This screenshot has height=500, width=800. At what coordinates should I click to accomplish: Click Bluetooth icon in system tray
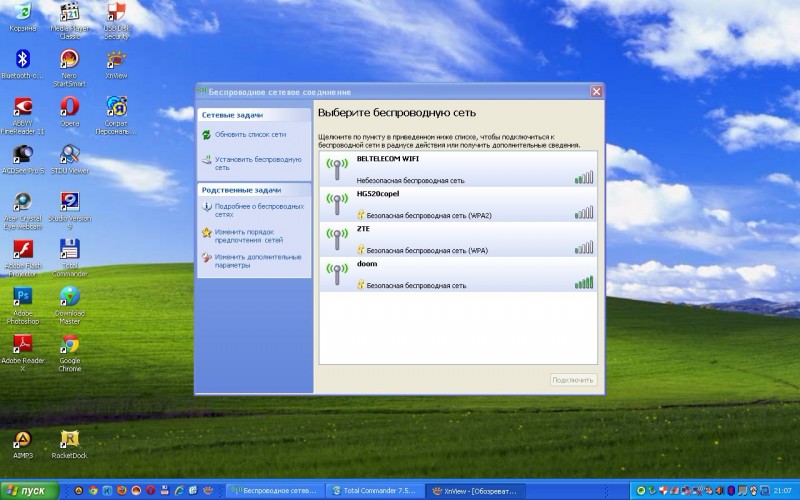731,490
